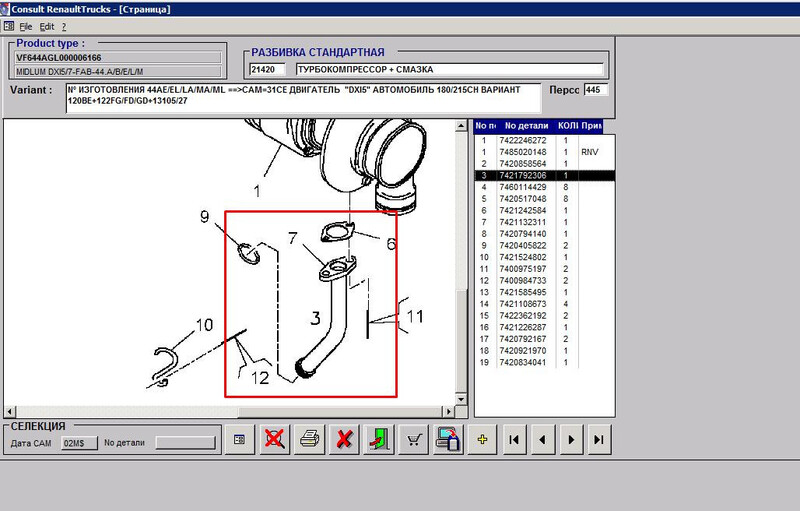The height and width of the screenshot is (511, 800).
Task: Click the VF644AGL000006166 product type field
Action: [118, 58]
